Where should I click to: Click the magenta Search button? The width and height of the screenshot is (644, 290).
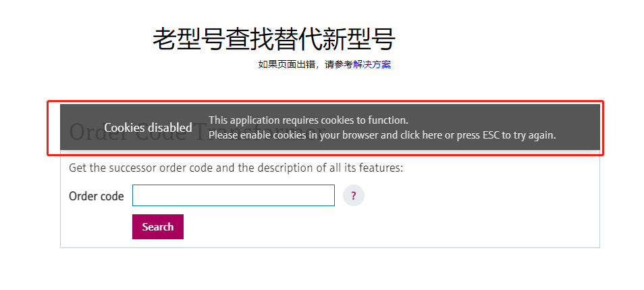[x=158, y=226]
